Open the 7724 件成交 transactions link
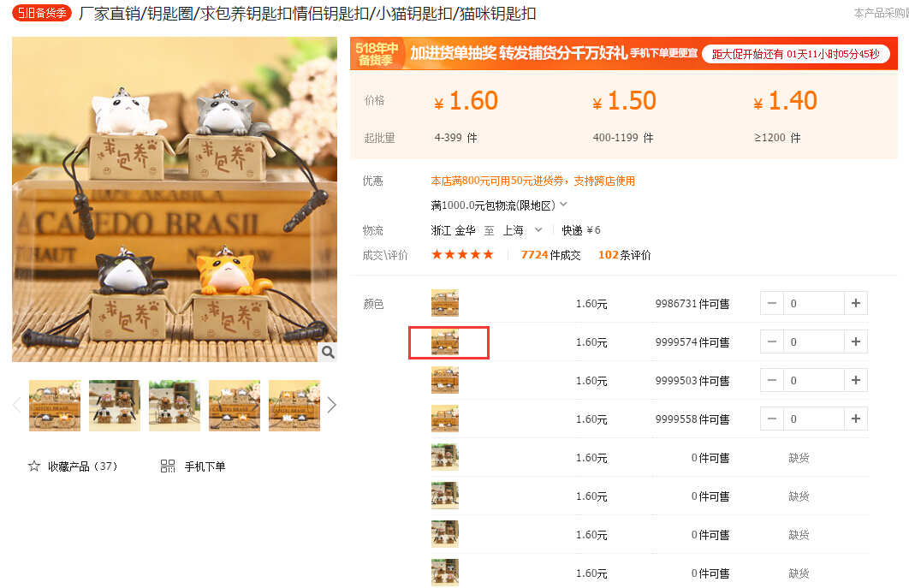Screen dimensions: 909x588 tap(550, 255)
